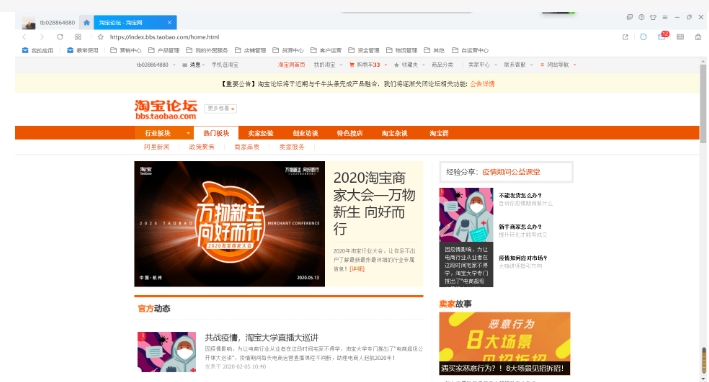Go forward with the browser forward arrow
This screenshot has width=709, height=382.
pyautogui.click(x=42, y=37)
